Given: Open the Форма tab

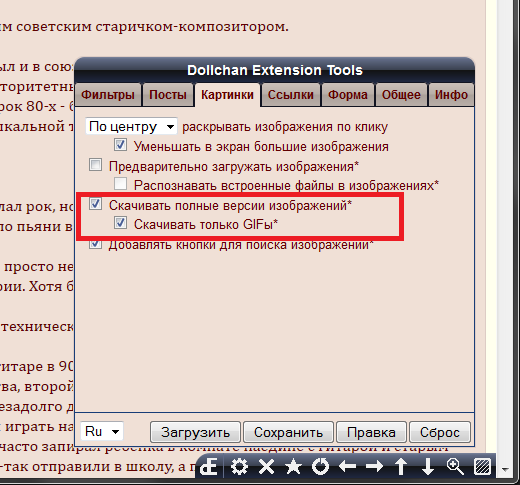Looking at the screenshot, I should coord(348,95).
